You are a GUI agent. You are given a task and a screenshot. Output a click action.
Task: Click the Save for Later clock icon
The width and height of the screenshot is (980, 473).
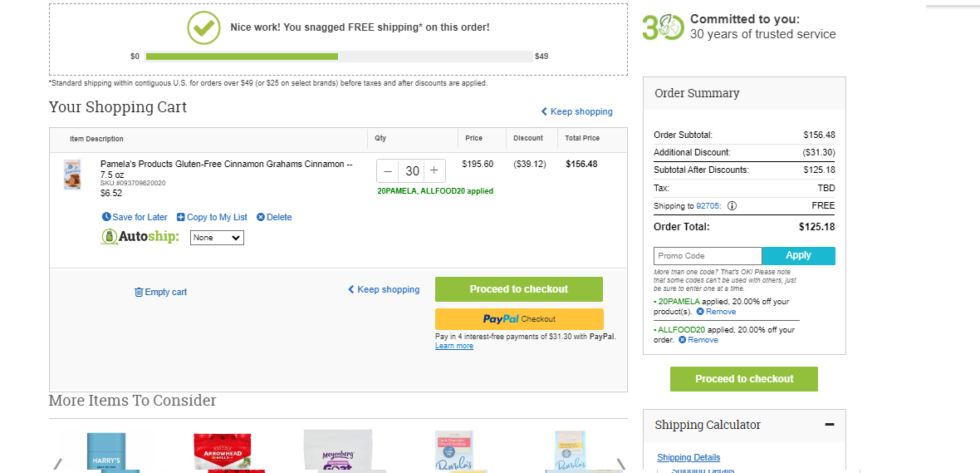(x=106, y=217)
